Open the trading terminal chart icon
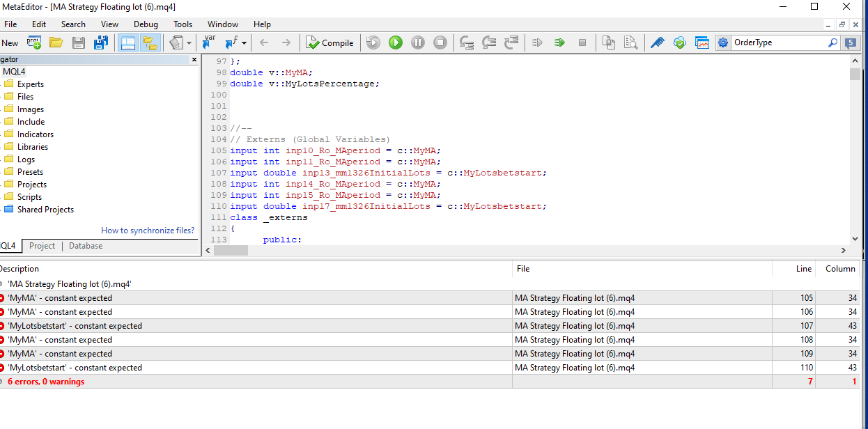The image size is (868, 429). 702,42
